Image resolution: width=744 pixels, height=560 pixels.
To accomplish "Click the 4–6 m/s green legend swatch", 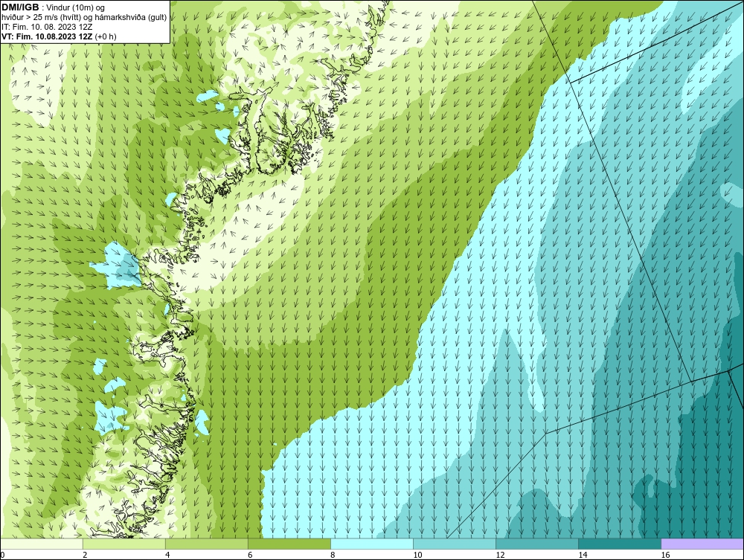I will coord(206,544).
